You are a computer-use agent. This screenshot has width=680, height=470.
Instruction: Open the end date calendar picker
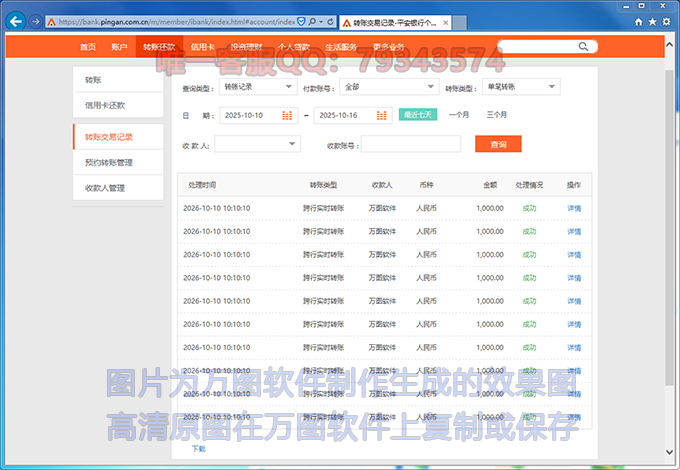(382, 116)
